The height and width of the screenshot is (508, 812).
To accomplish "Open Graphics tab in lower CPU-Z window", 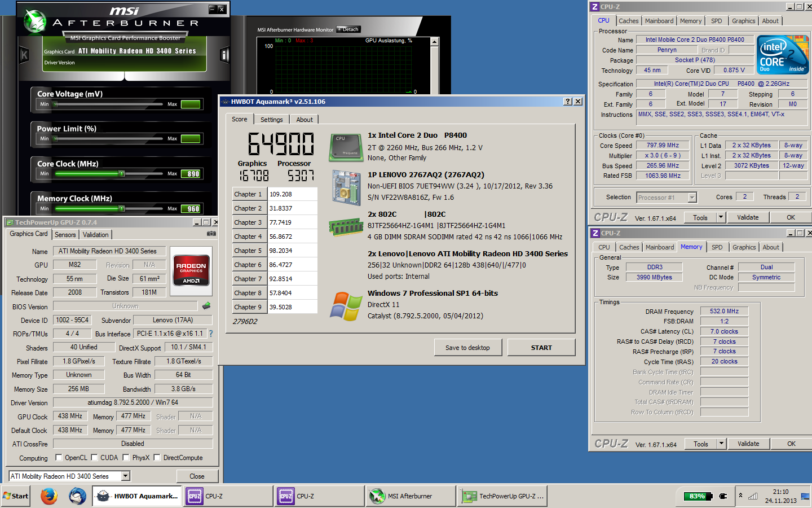I will 744,247.
